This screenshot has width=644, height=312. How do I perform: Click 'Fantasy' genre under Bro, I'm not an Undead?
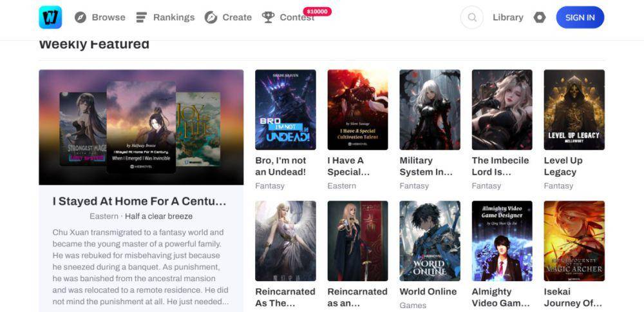270,186
